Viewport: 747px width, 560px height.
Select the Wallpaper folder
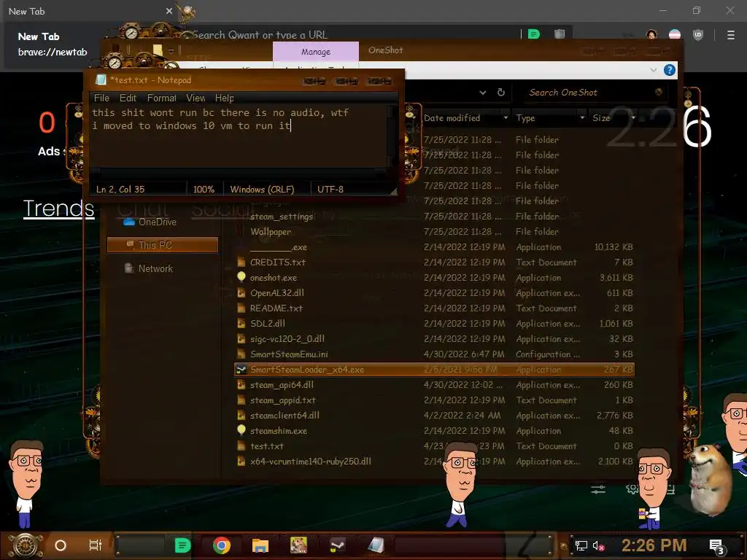coord(271,231)
